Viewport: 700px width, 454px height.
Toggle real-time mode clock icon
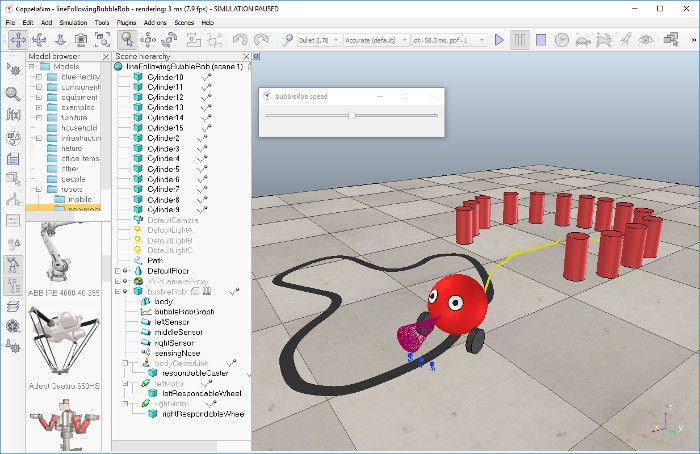coord(562,40)
